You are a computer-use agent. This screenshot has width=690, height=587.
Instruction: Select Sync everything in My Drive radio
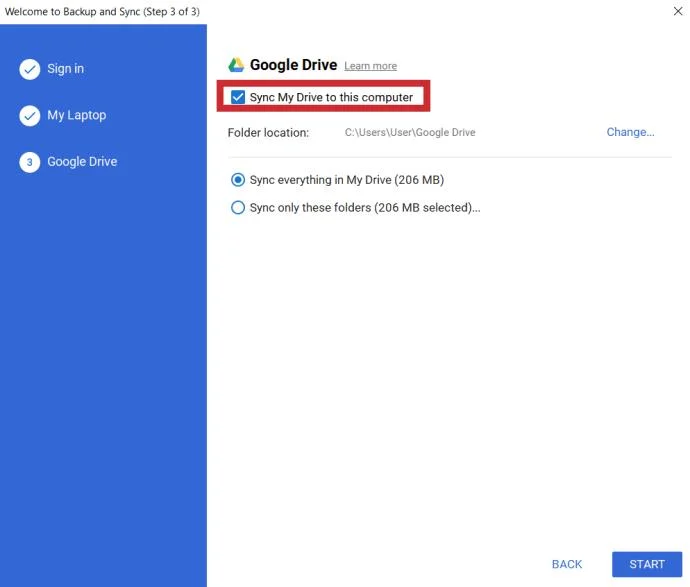coord(238,180)
